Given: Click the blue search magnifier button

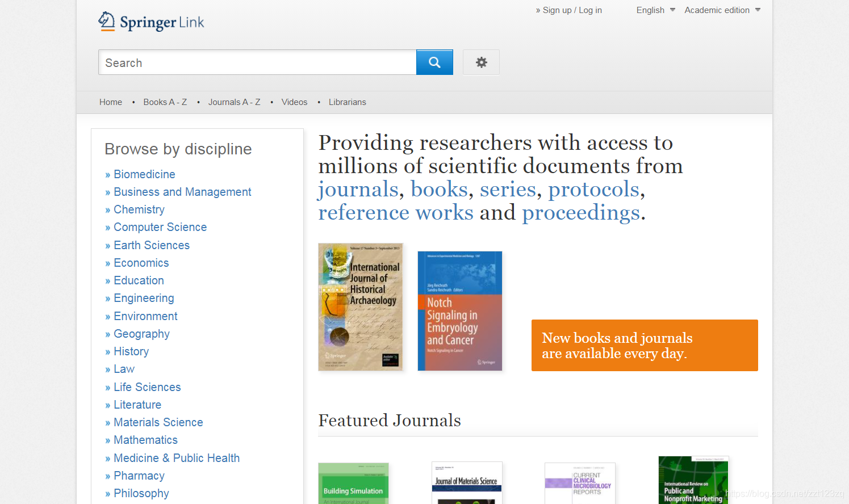Looking at the screenshot, I should (x=434, y=62).
